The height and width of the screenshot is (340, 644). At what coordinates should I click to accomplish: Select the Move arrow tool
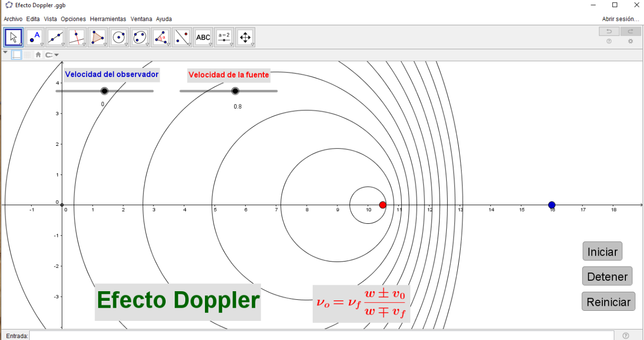tap(14, 37)
